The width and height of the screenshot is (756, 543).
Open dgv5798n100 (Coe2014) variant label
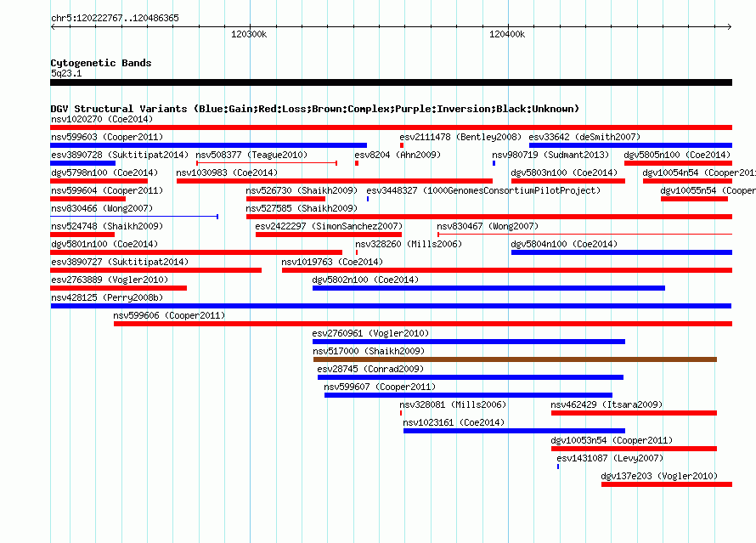point(104,173)
